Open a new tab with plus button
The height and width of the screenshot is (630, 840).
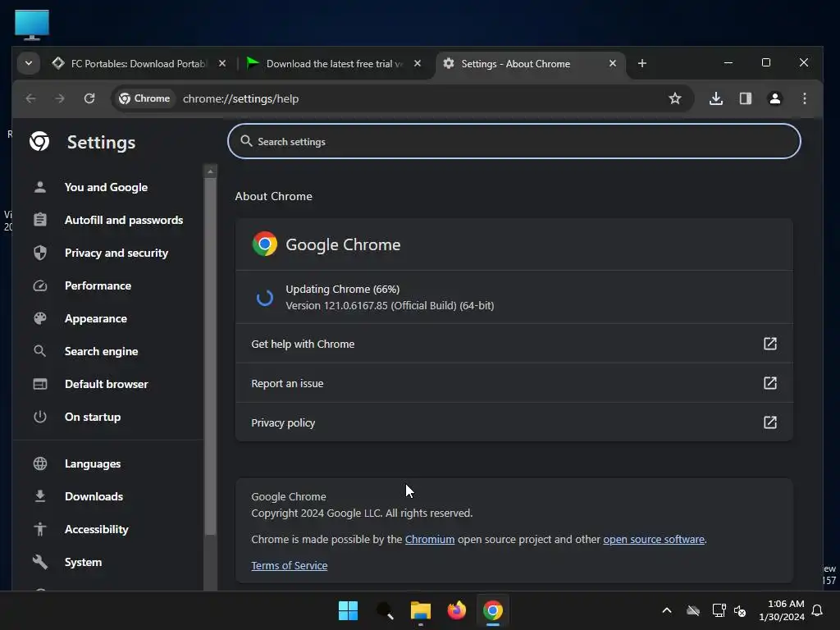pyautogui.click(x=641, y=63)
